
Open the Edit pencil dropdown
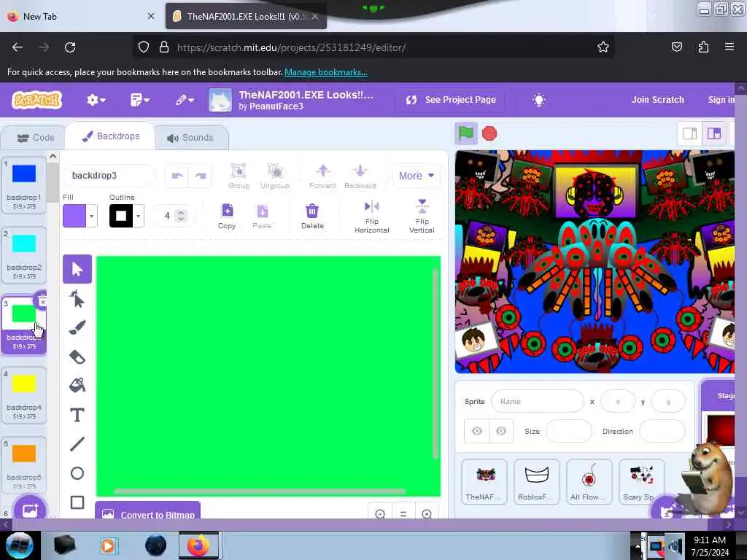pyautogui.click(x=185, y=100)
